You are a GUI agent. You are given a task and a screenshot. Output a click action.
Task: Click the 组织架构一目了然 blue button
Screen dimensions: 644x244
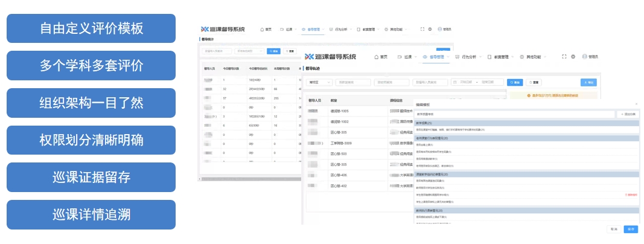(91, 103)
